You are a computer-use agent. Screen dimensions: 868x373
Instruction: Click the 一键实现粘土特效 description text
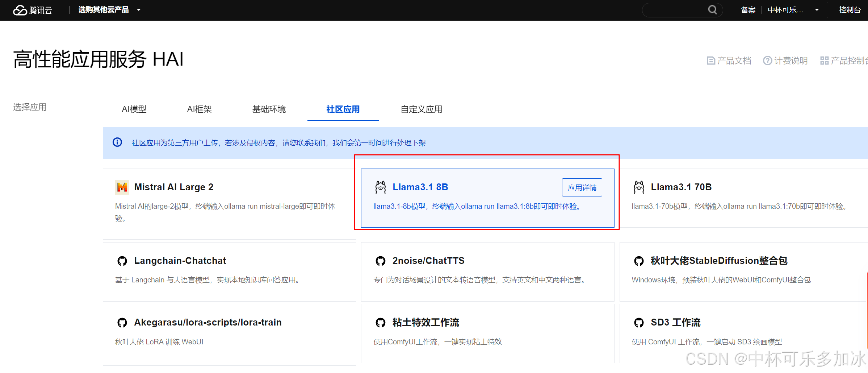[x=437, y=342]
